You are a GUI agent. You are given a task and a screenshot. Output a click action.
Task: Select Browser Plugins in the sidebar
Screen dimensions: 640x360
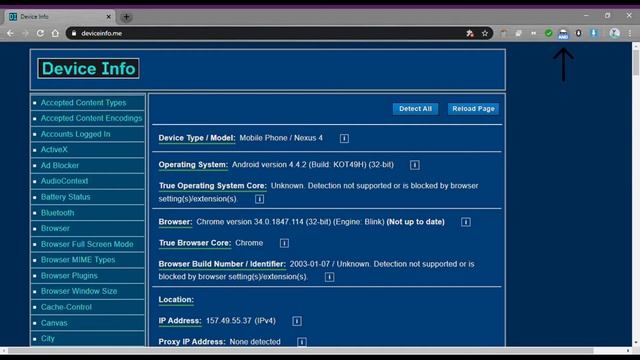click(x=69, y=276)
